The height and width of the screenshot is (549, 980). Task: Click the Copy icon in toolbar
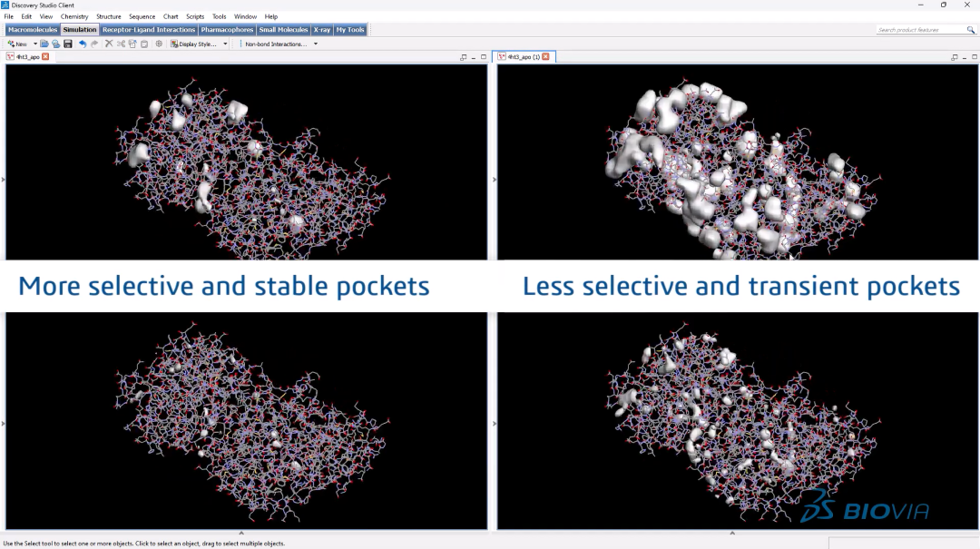[x=132, y=44]
